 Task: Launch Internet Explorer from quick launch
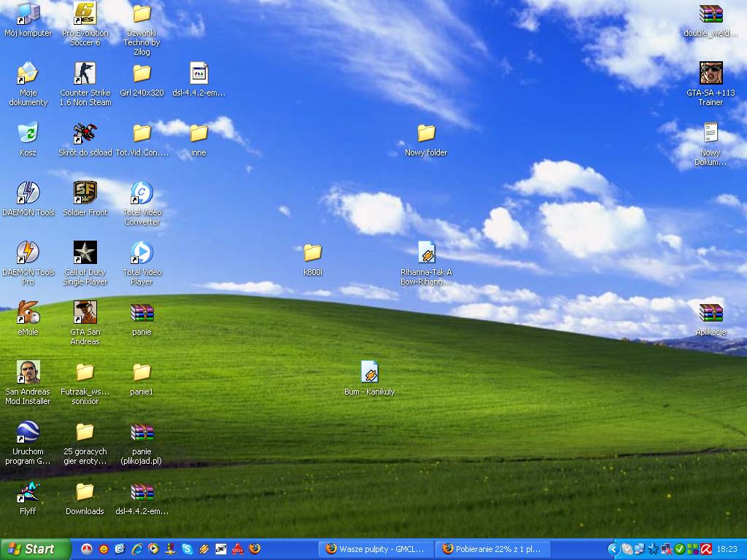(137, 549)
